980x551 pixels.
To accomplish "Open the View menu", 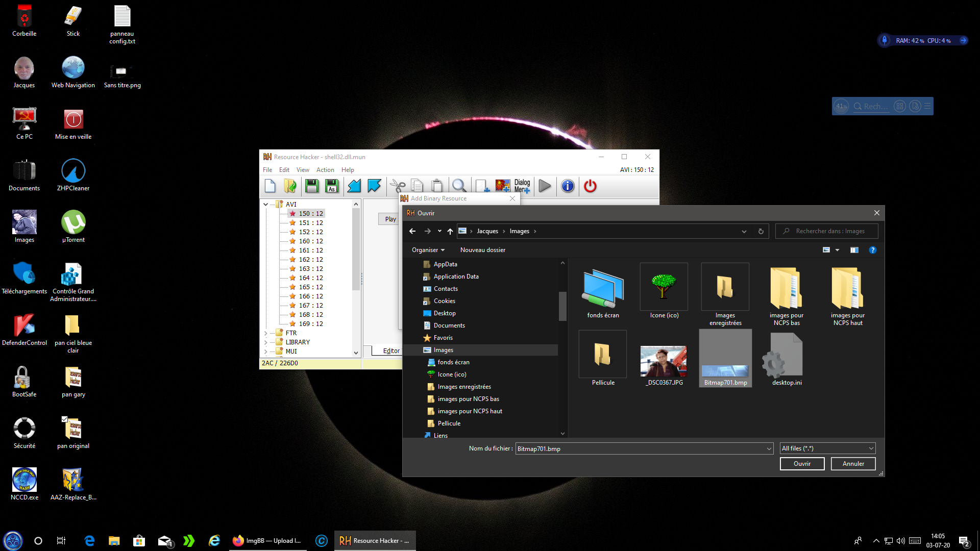I will (x=303, y=170).
